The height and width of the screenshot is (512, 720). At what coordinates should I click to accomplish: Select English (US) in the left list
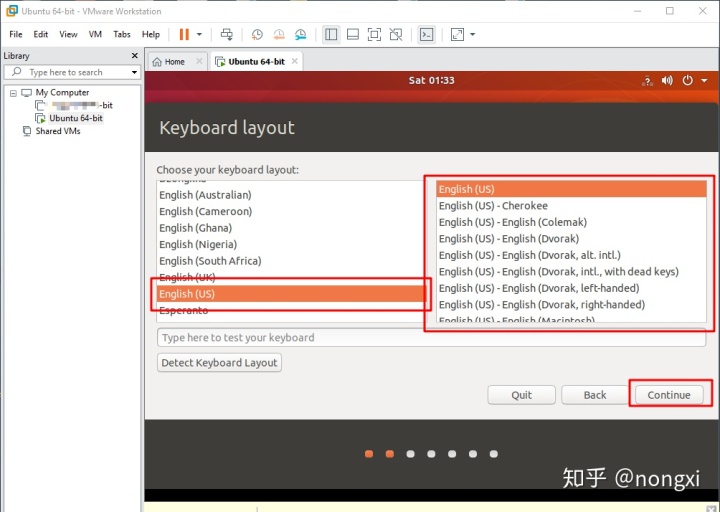(291, 294)
